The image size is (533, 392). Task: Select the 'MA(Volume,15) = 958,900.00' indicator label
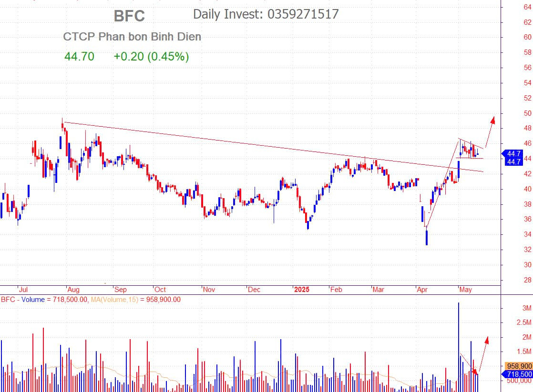click(135, 300)
